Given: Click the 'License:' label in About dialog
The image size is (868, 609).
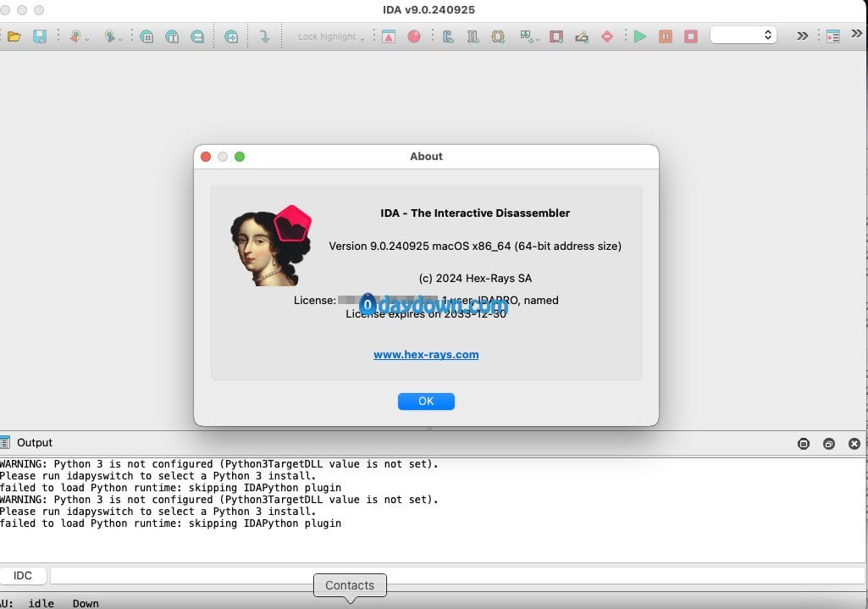Looking at the screenshot, I should (315, 301).
